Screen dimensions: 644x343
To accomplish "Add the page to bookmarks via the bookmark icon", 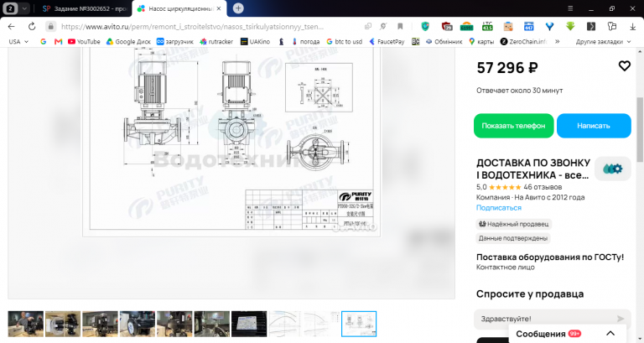I will pyautogui.click(x=400, y=27).
